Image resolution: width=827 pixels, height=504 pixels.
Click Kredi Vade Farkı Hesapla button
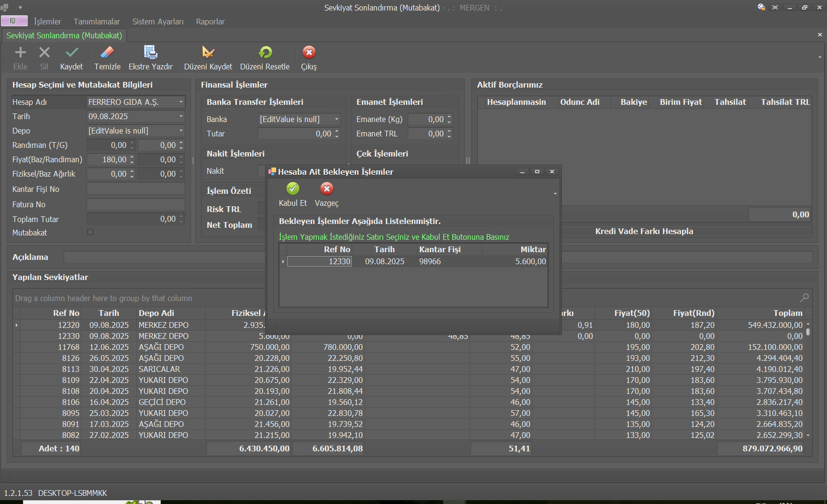pyautogui.click(x=644, y=231)
